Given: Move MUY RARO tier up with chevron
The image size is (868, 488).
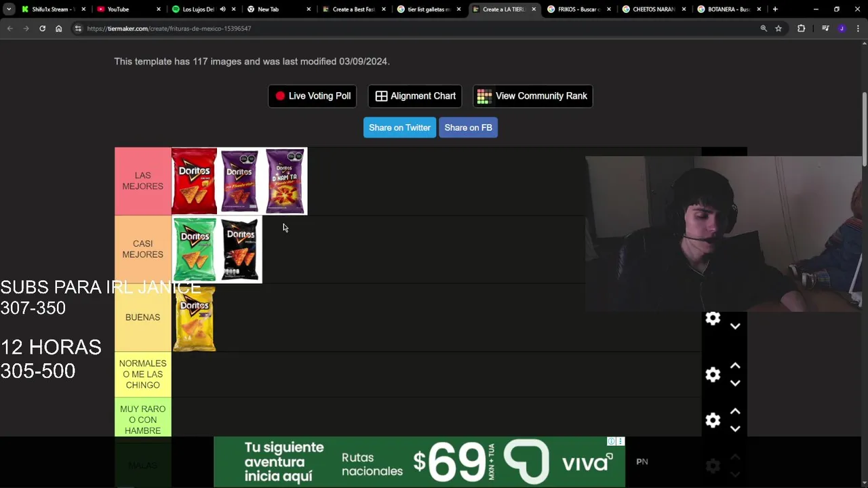Looking at the screenshot, I should tap(735, 411).
